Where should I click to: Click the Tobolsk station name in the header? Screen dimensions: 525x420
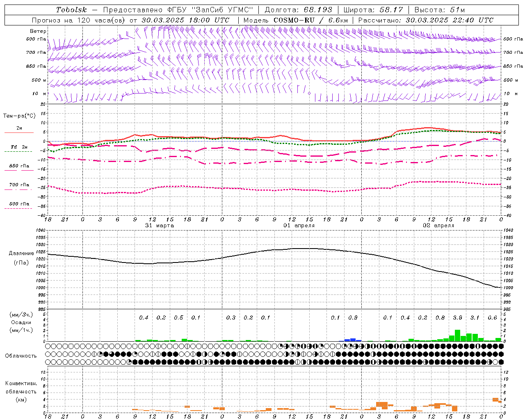(71, 10)
